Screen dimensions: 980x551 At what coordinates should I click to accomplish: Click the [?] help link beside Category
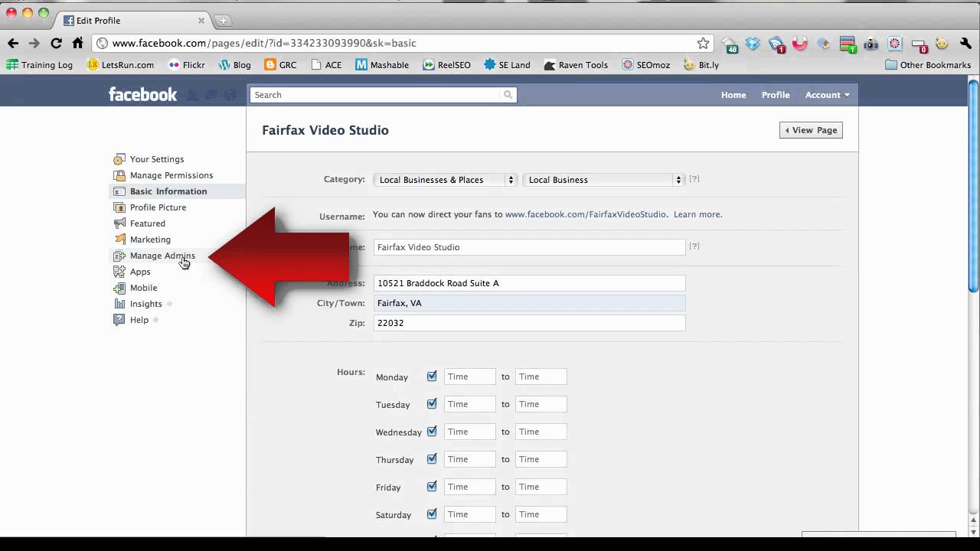pyautogui.click(x=694, y=178)
